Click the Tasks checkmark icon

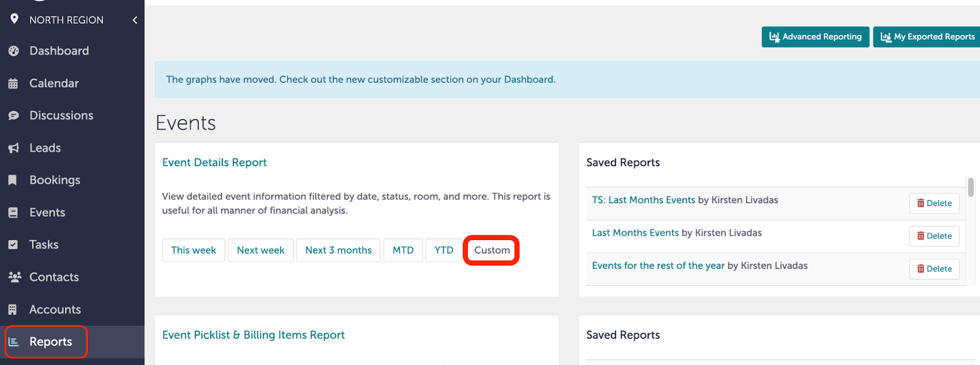point(13,245)
